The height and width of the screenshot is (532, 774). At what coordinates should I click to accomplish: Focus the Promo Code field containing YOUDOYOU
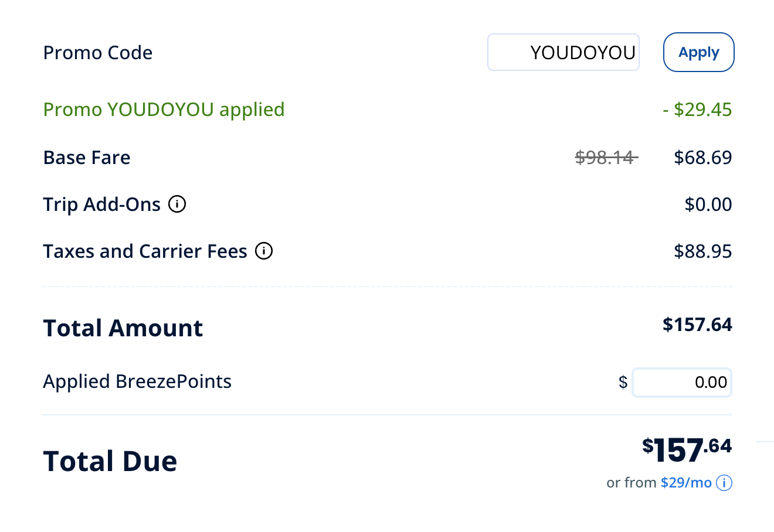click(x=563, y=52)
